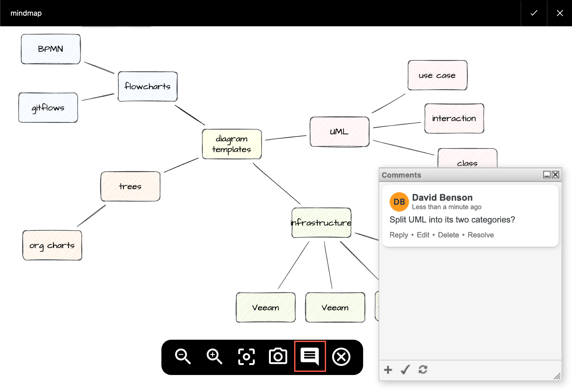The width and height of the screenshot is (572, 392).
Task: Select the fit-to-screen icon
Action: pyautogui.click(x=246, y=356)
